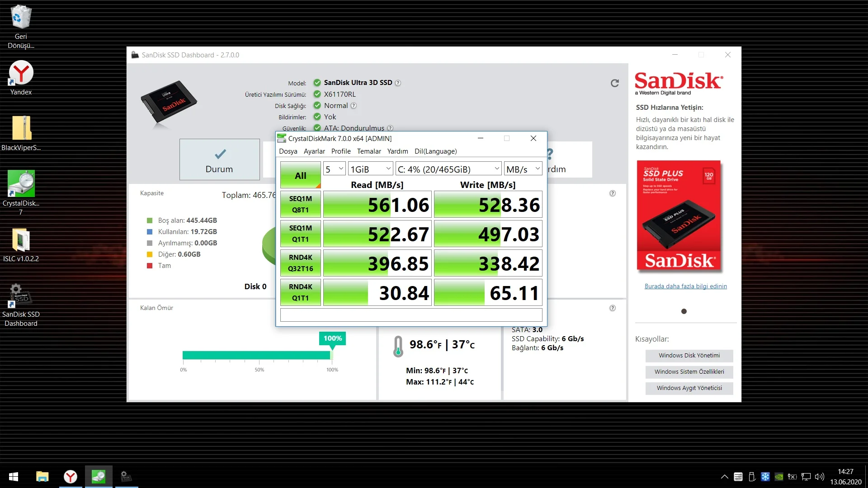Run all benchmarks with All button

(300, 175)
